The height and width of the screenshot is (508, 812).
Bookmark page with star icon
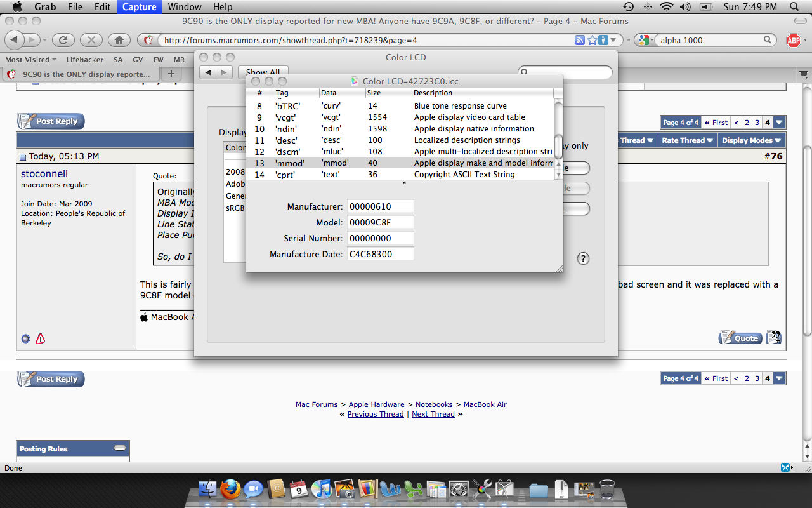pos(593,40)
